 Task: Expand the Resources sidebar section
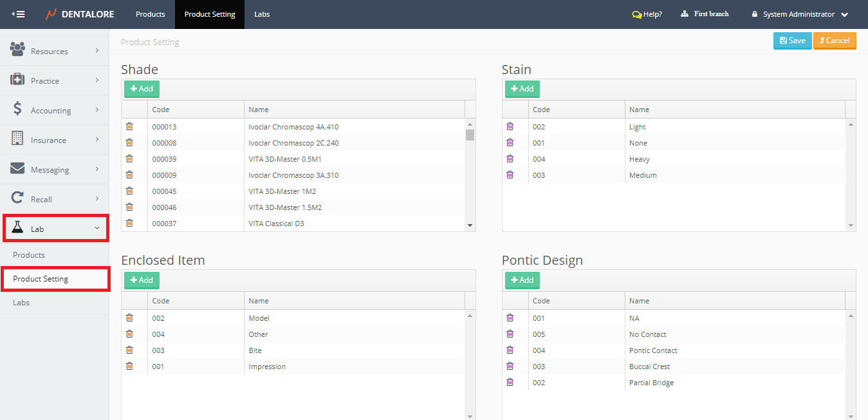point(55,51)
